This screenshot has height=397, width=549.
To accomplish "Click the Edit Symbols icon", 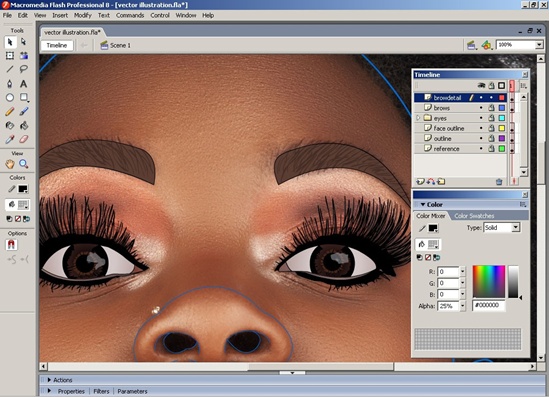I will click(x=486, y=45).
